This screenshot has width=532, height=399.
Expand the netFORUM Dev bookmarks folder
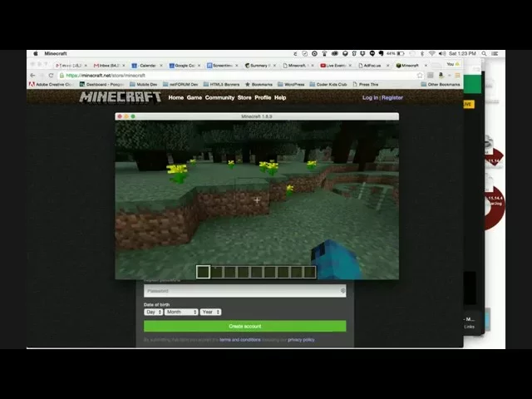coord(180,84)
